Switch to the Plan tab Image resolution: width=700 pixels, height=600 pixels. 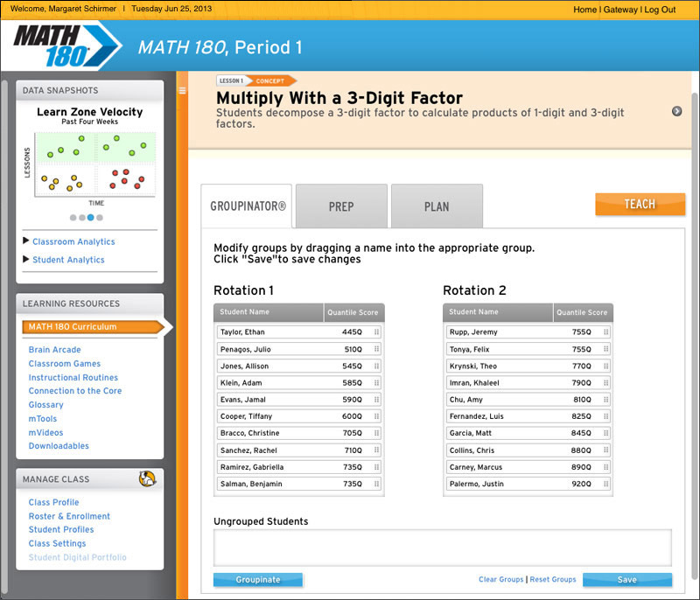[x=437, y=206]
